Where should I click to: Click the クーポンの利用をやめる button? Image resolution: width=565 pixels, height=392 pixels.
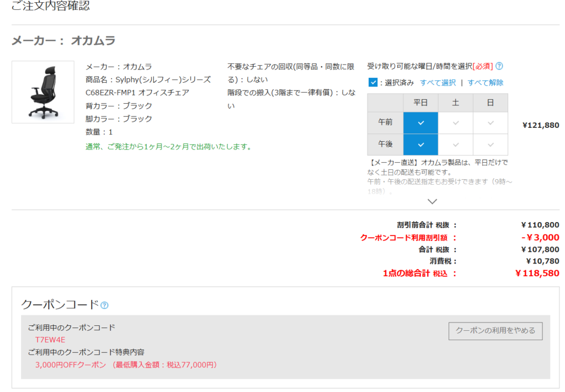click(x=495, y=331)
